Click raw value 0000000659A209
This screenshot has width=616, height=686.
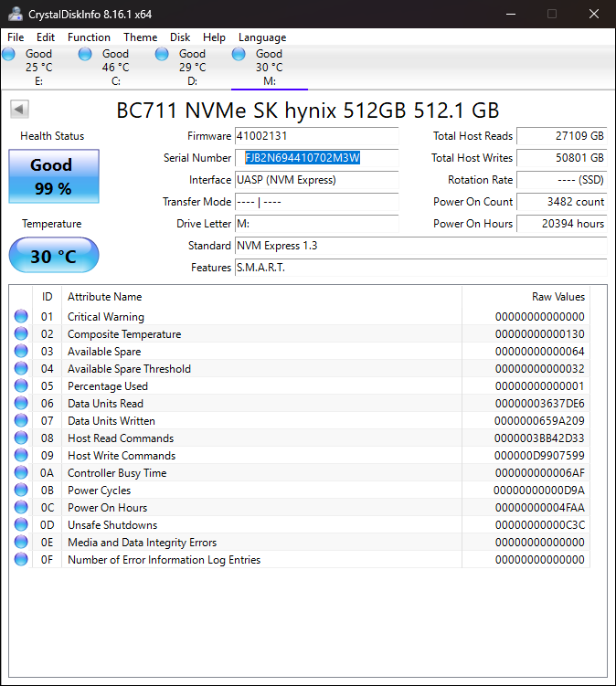coord(539,421)
